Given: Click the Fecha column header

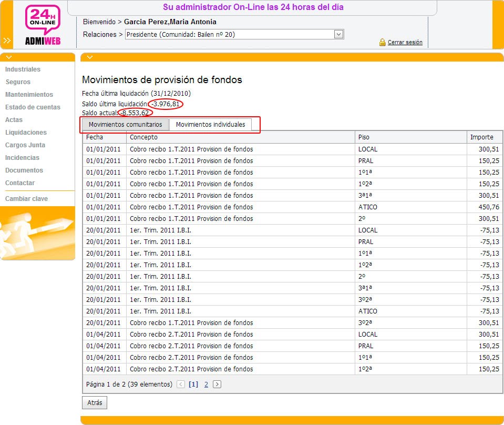Looking at the screenshot, I should pos(95,137).
